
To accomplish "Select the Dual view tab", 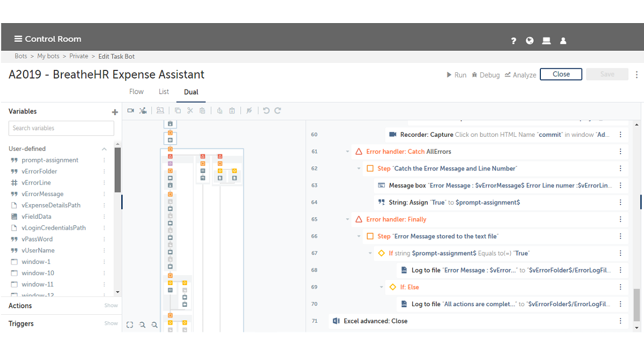I will coord(191,92).
